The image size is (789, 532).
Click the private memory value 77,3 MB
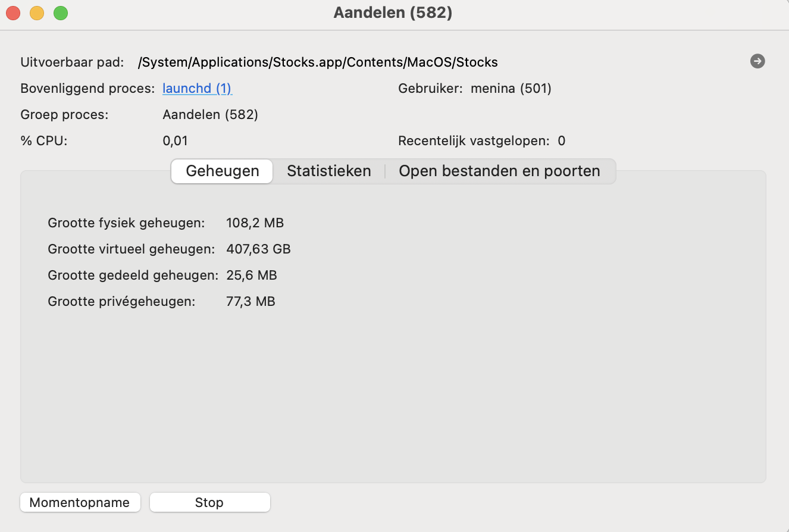point(251,301)
